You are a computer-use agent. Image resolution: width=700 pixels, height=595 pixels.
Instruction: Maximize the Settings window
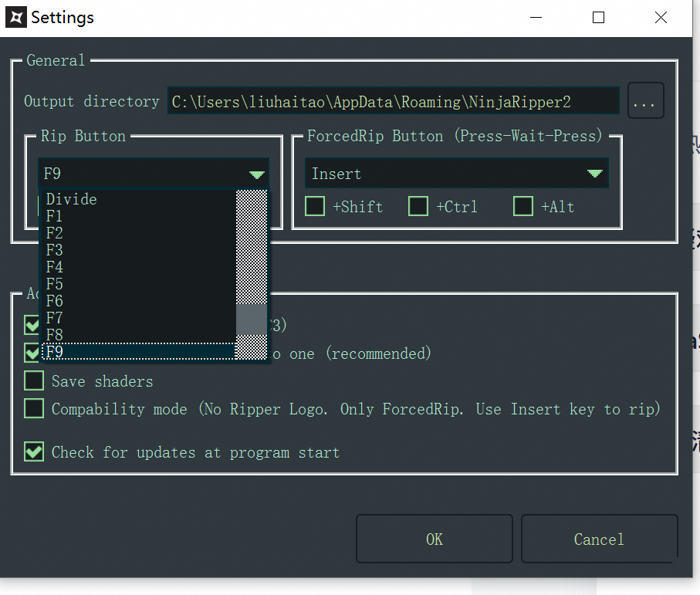click(x=598, y=18)
